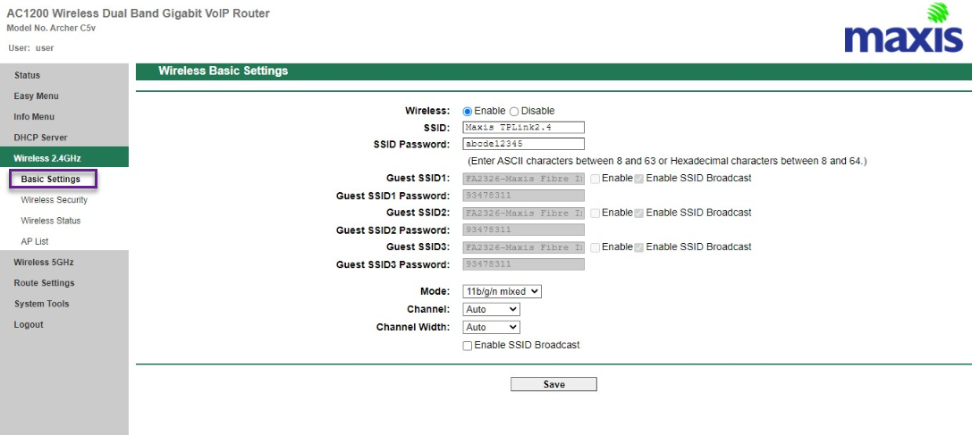The image size is (980, 435).
Task: Open Easy Menu in sidebar
Action: [x=37, y=96]
